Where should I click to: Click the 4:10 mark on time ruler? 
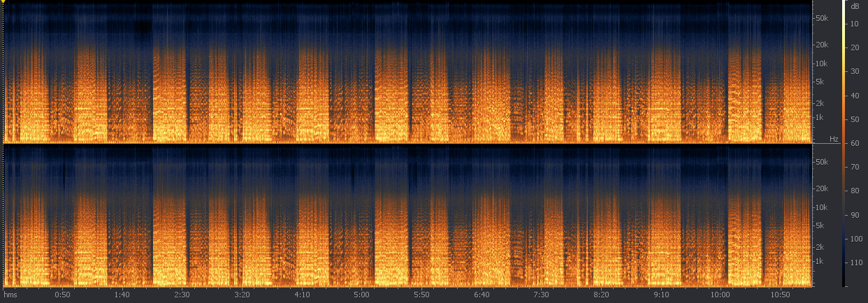point(302,295)
